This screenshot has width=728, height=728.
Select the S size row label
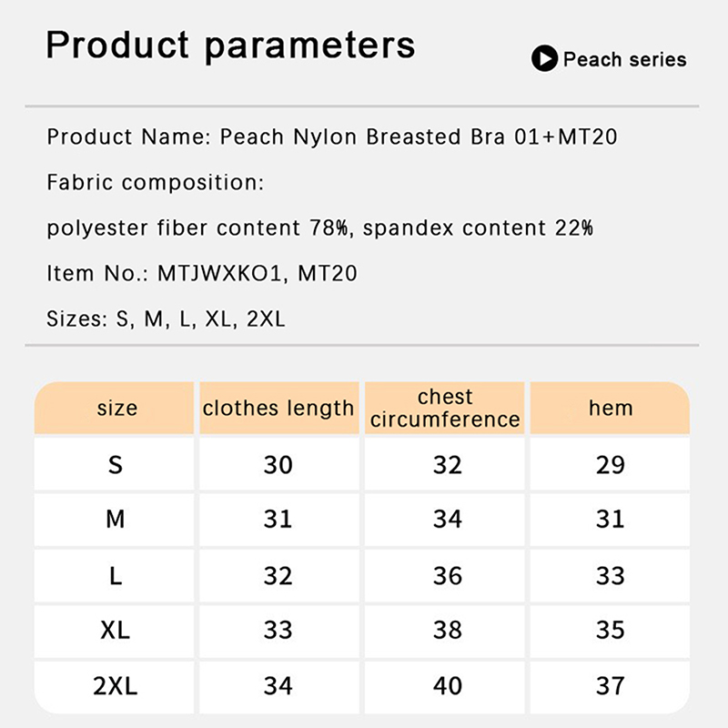tap(115, 465)
